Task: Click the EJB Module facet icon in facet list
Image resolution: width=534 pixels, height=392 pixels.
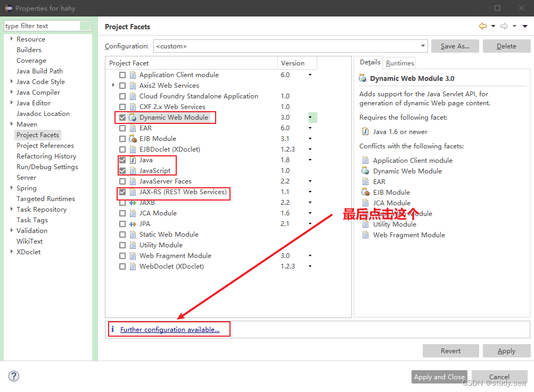Action: (133, 139)
